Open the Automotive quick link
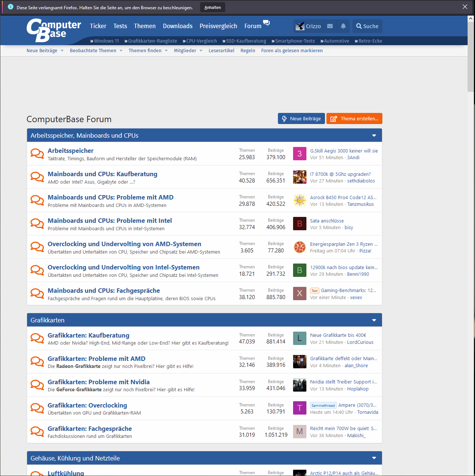Image resolution: width=475 pixels, height=476 pixels. coord(335,41)
